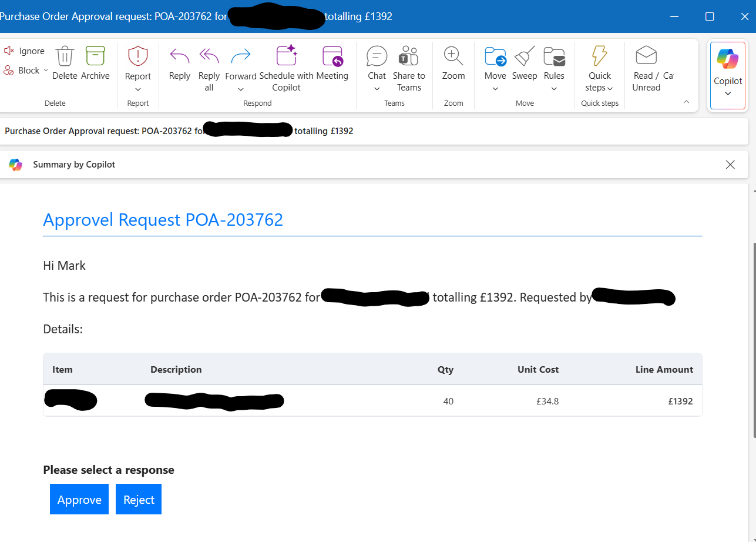Expand the Chat dropdown chevron
Screen dimensions: 756x542
pyautogui.click(x=377, y=89)
